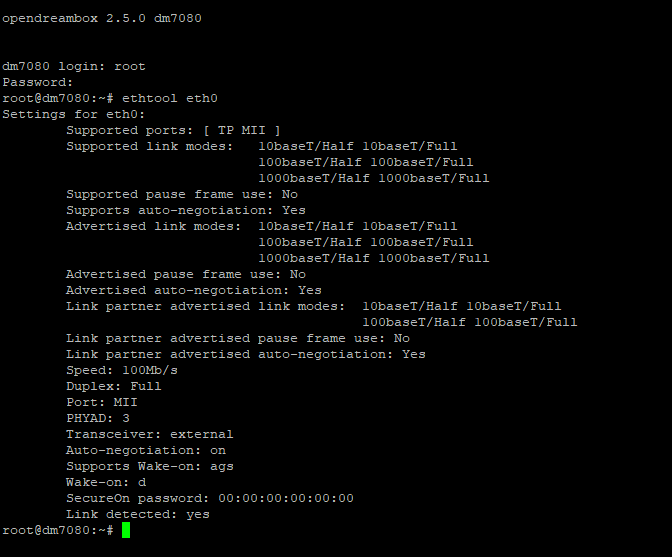Viewport: 672px width, 557px height.
Task: Click the "Port: MII" line
Action: 102,402
